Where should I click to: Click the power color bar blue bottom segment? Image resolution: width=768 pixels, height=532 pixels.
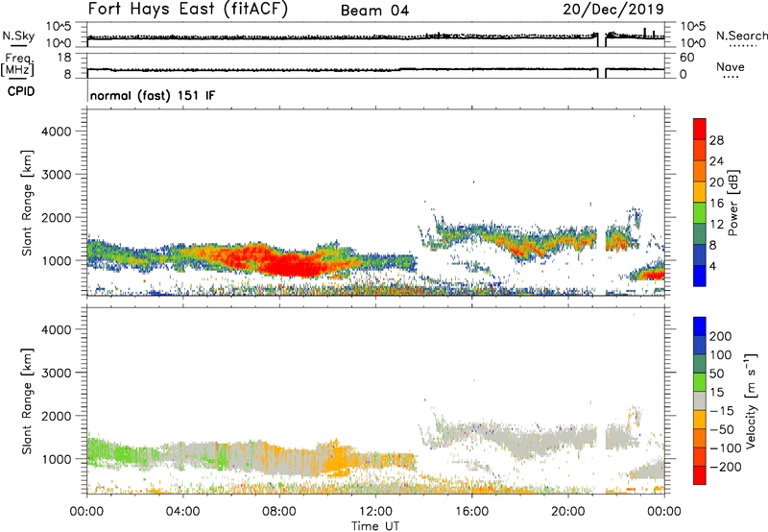(700, 276)
